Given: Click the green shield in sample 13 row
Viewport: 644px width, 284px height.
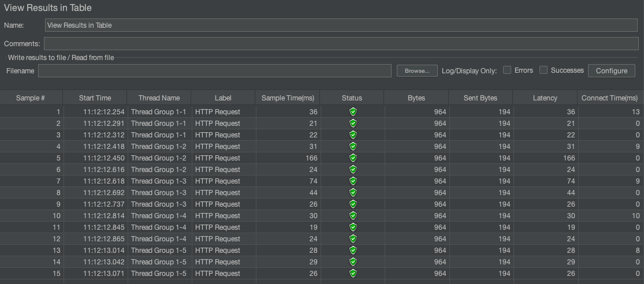Looking at the screenshot, I should click(x=353, y=251).
